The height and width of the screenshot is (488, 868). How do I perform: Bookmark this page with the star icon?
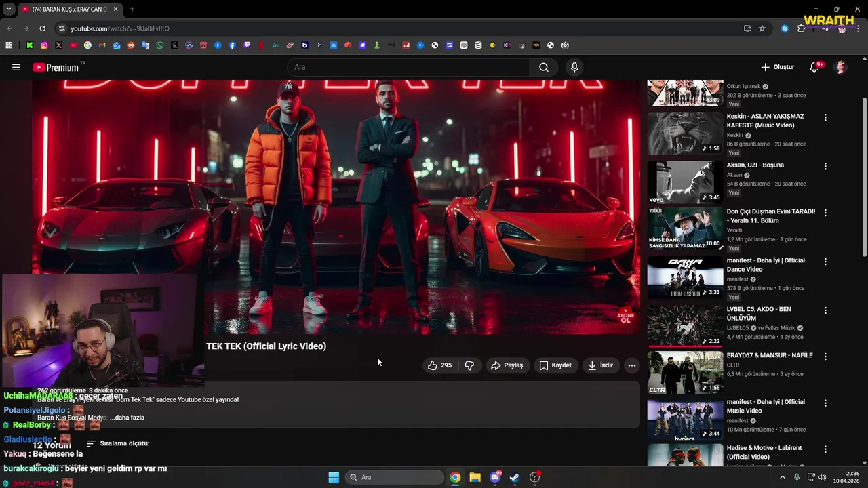click(762, 28)
